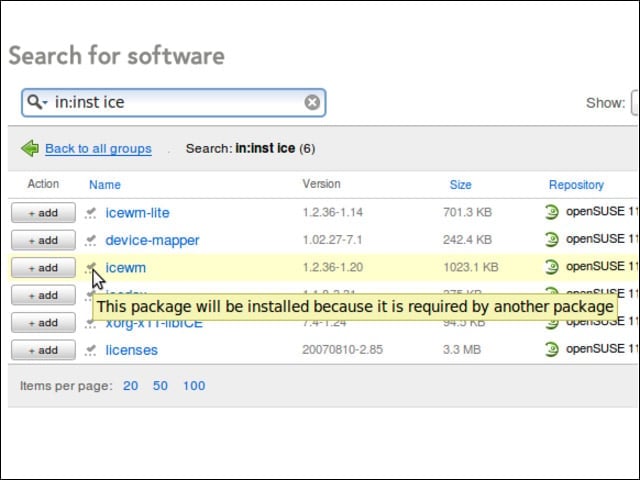Click openSUSE repository icon in device-mapper row
Viewport: 640px width, 480px height.
pos(551,240)
